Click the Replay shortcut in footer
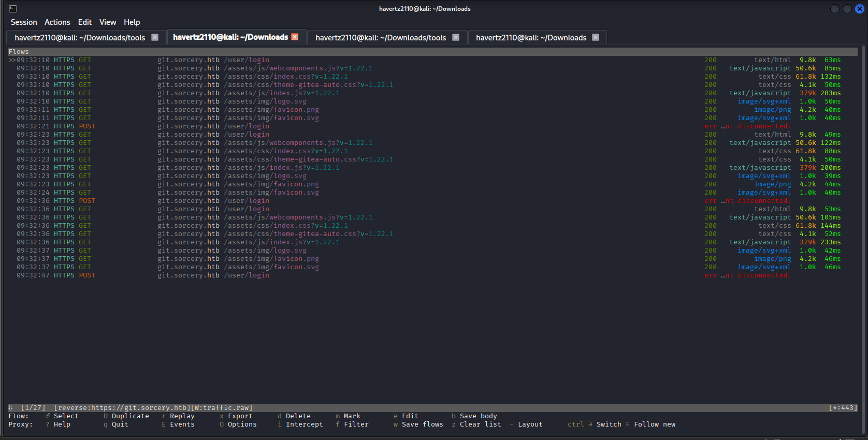868x440 pixels. (182, 416)
